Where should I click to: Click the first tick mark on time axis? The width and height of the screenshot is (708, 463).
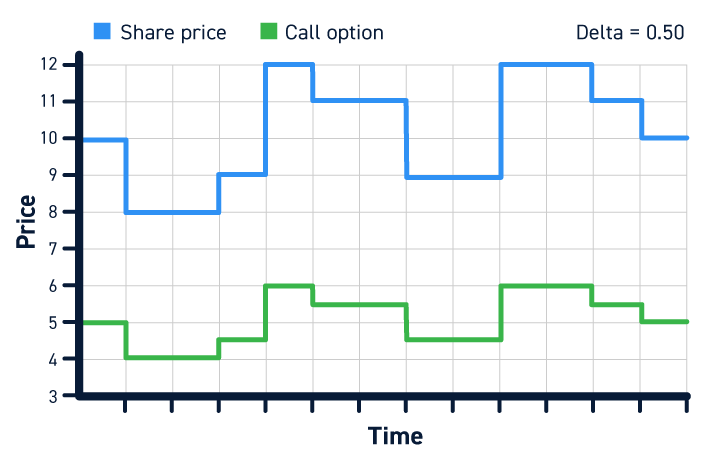[x=125, y=406]
